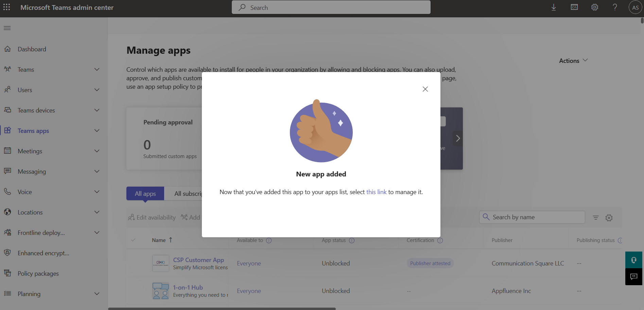Open table settings gear near search box
644x310 pixels.
coord(609,218)
